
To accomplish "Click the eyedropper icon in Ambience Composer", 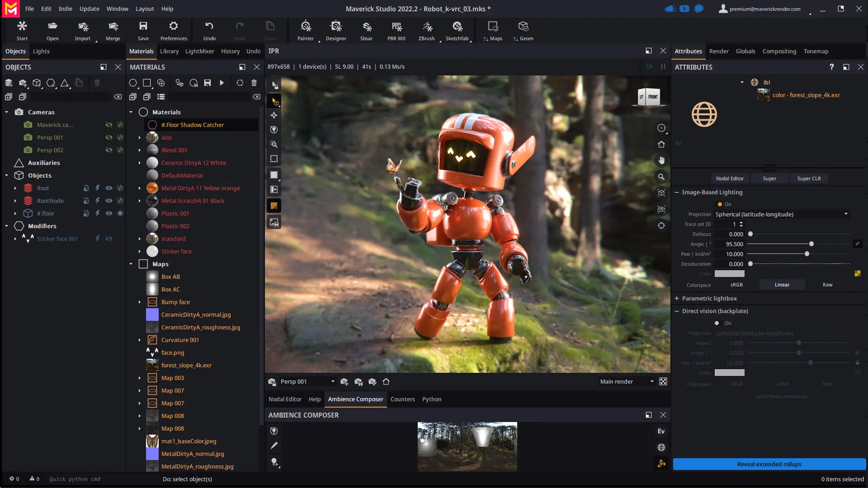I will tap(274, 446).
